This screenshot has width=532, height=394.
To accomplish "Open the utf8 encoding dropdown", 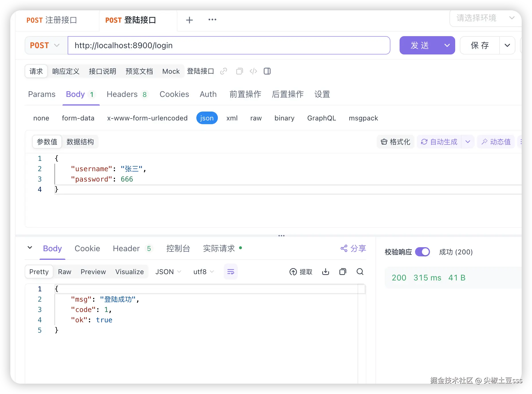I will coord(204,272).
